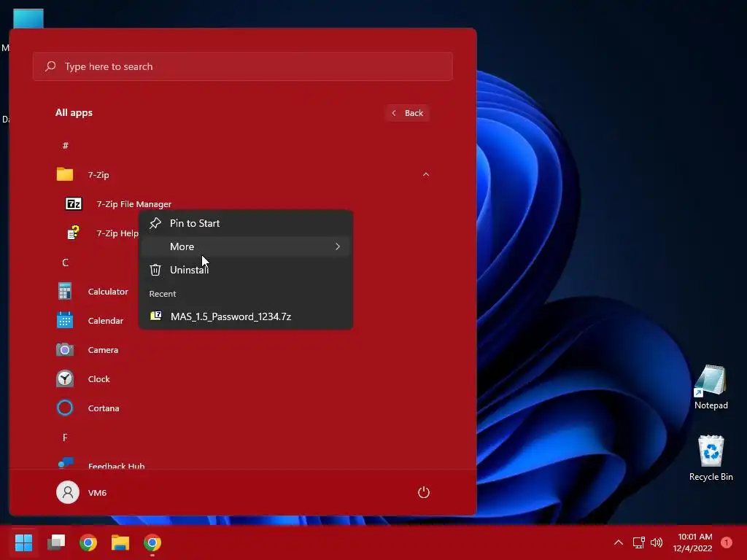Click the F letter header
747x560 pixels.
coord(65,437)
